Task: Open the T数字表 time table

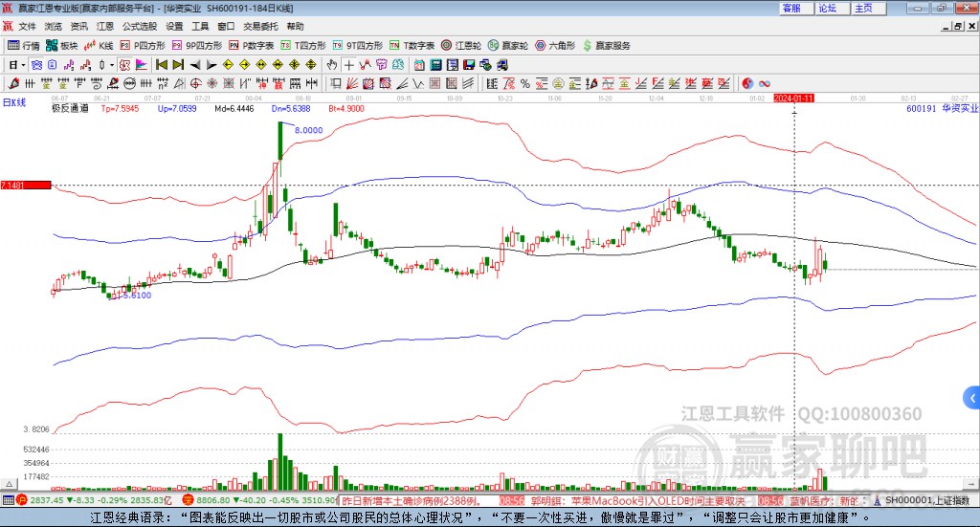Action: tap(412, 46)
